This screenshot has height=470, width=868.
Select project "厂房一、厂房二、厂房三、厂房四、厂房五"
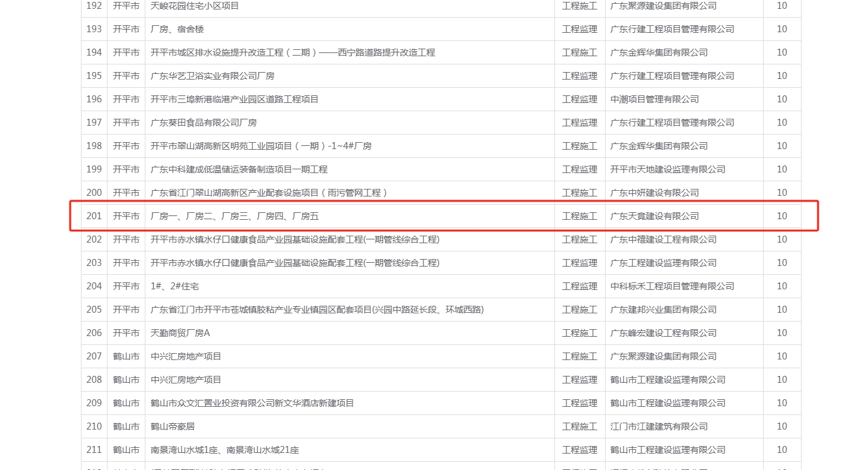pyautogui.click(x=235, y=216)
